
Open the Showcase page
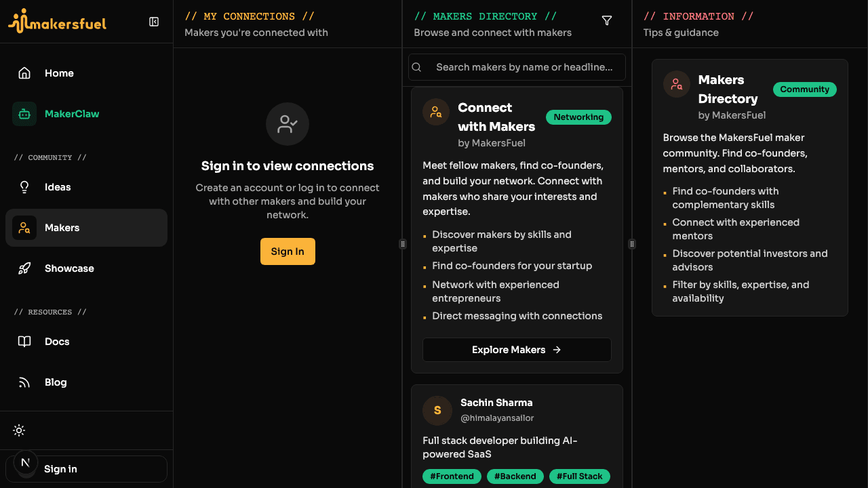[86, 268]
